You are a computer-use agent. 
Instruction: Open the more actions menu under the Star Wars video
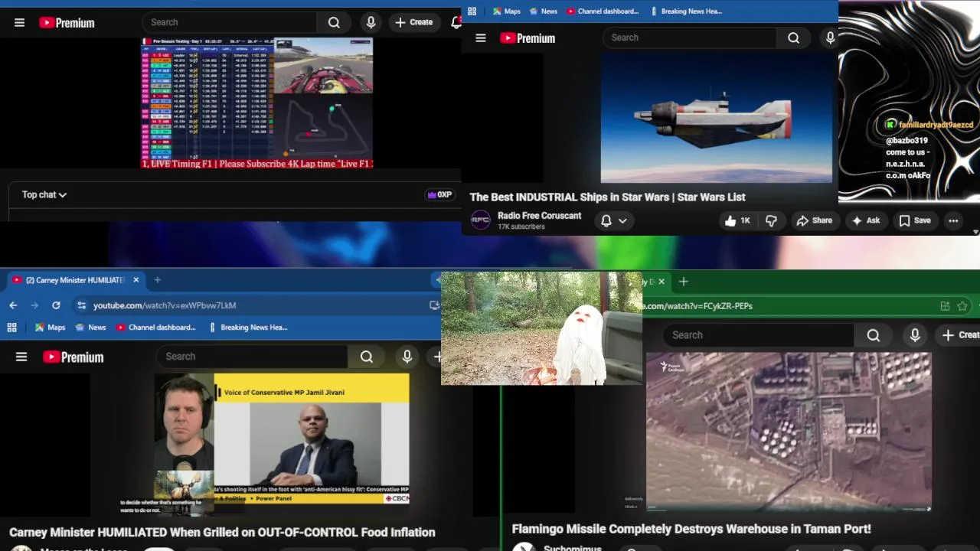coord(953,220)
